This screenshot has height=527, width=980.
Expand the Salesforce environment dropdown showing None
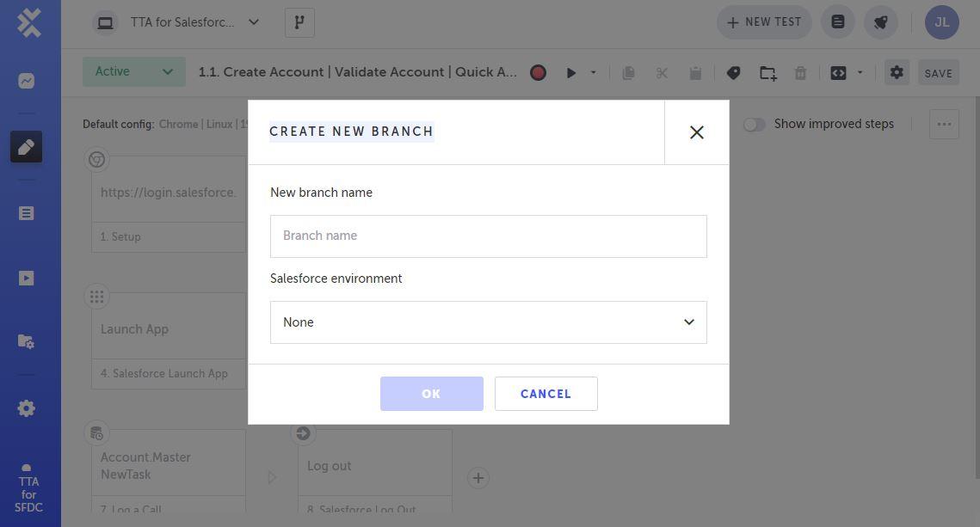click(x=488, y=322)
